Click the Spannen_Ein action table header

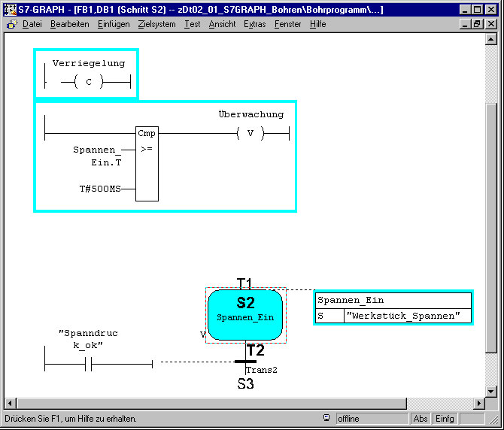coord(393,300)
